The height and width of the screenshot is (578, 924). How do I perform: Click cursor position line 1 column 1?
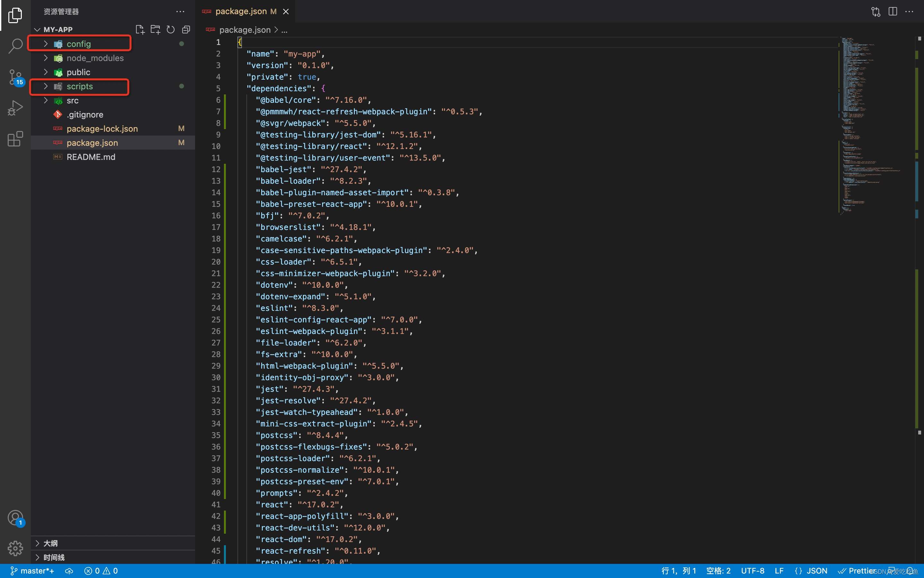point(679,571)
